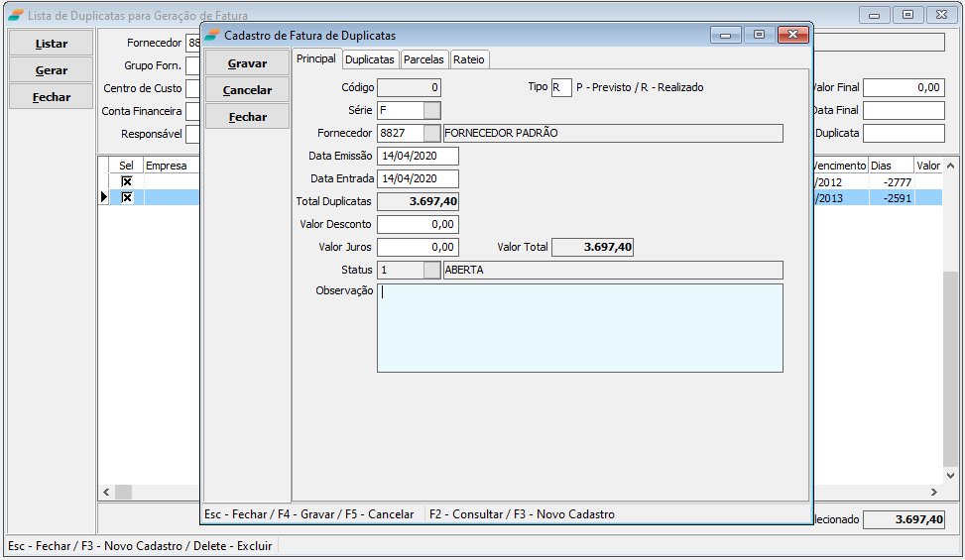Open the Série lookup button
Screen dimensions: 965x560
pos(432,110)
